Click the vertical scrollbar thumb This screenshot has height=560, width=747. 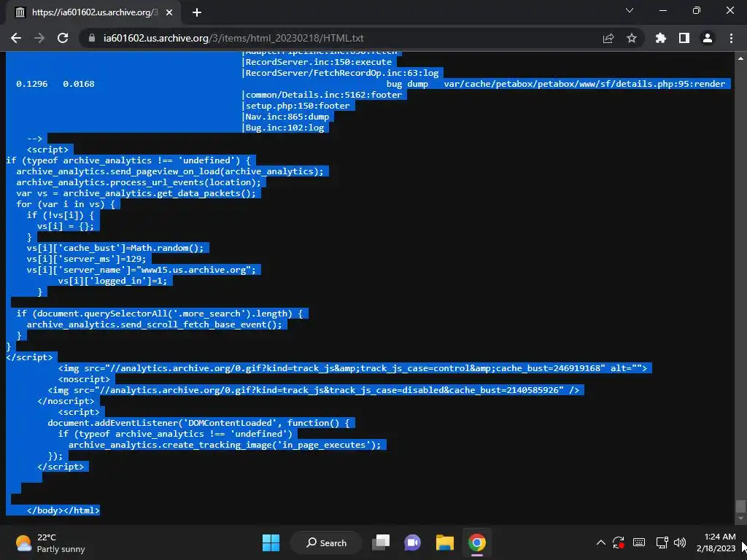(740, 506)
